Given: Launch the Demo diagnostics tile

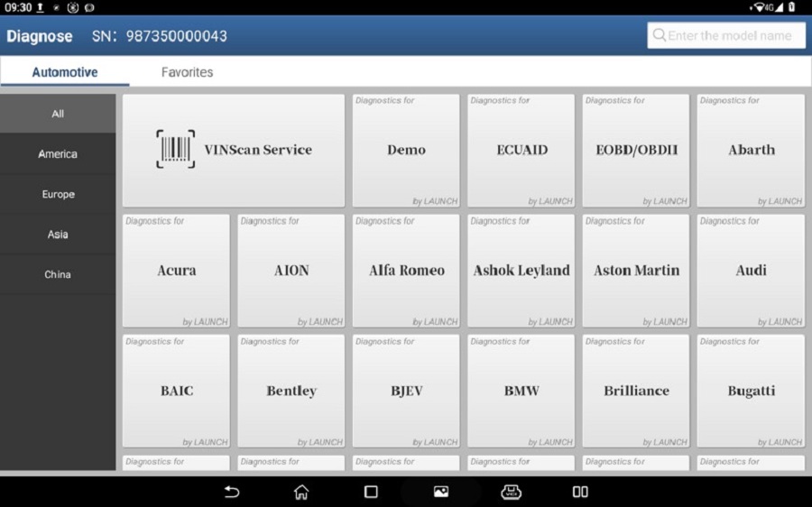Looking at the screenshot, I should [x=406, y=151].
